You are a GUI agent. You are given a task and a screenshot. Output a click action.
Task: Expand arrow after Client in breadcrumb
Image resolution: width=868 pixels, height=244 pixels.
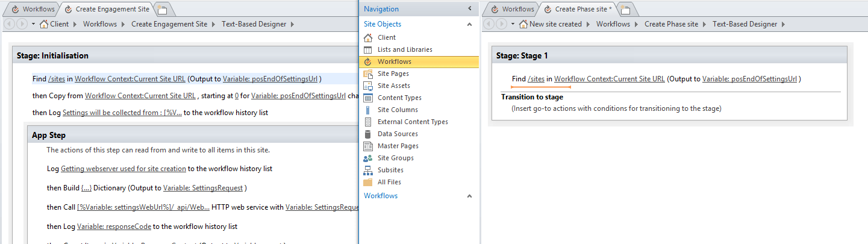[75, 24]
